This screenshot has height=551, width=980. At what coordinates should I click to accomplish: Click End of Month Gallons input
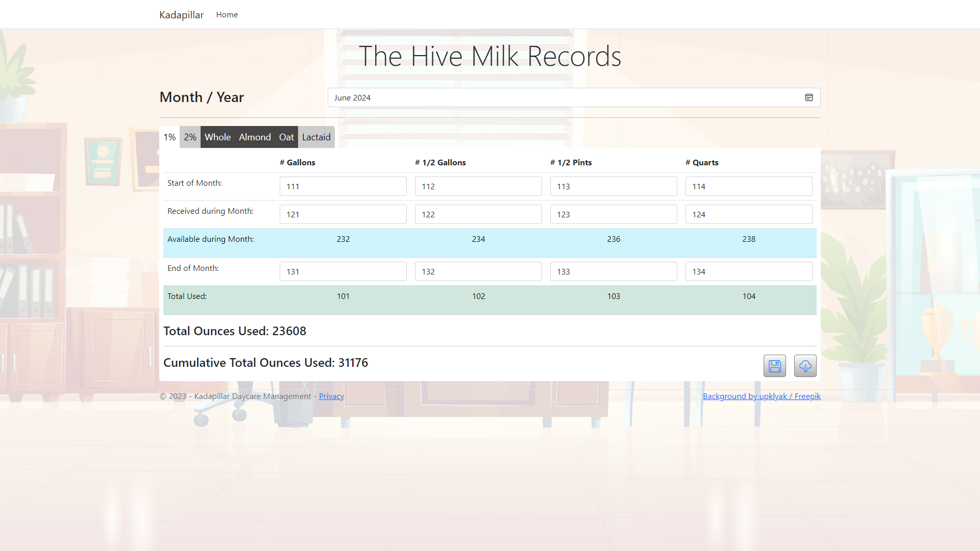tap(343, 271)
